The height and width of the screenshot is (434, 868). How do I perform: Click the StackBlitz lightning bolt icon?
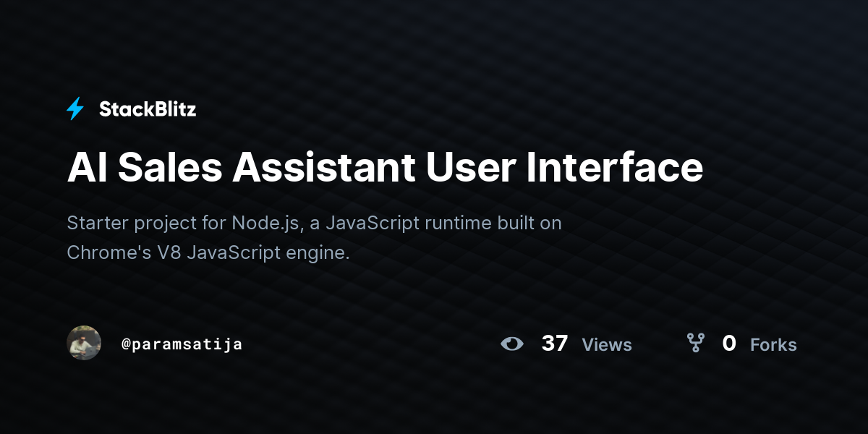pyautogui.click(x=75, y=109)
